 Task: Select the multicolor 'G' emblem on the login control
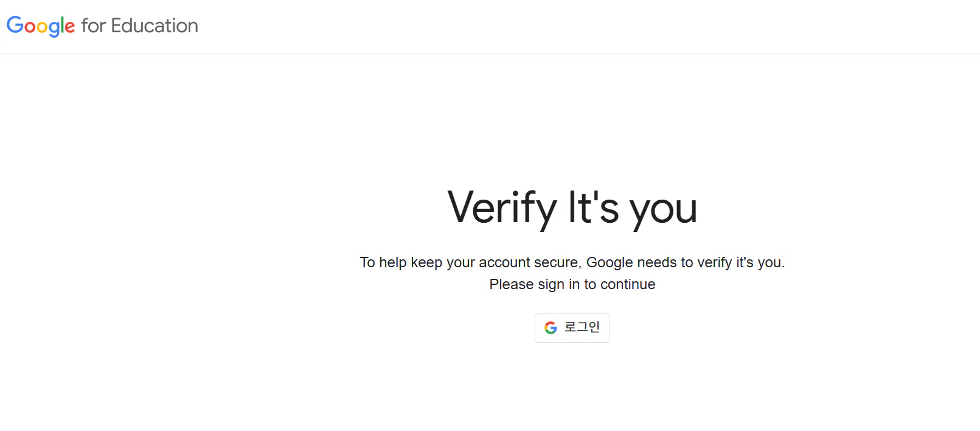click(x=551, y=328)
